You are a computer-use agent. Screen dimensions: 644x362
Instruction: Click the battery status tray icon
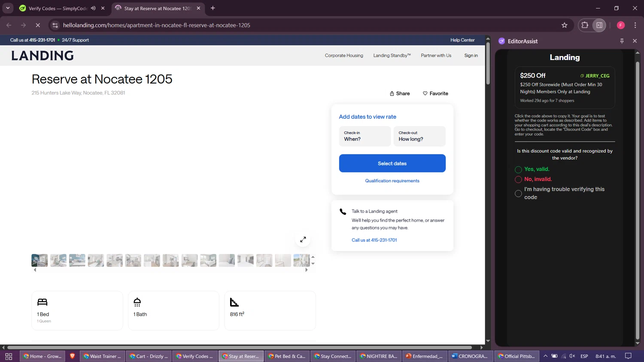pyautogui.click(x=554, y=356)
